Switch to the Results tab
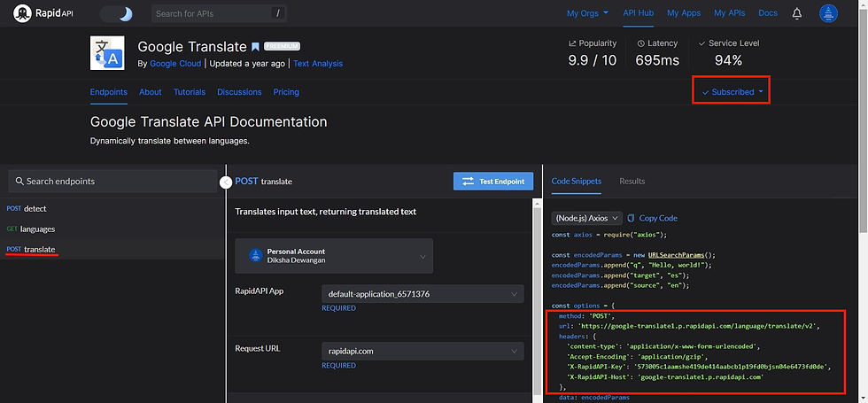This screenshot has width=868, height=403. [632, 181]
